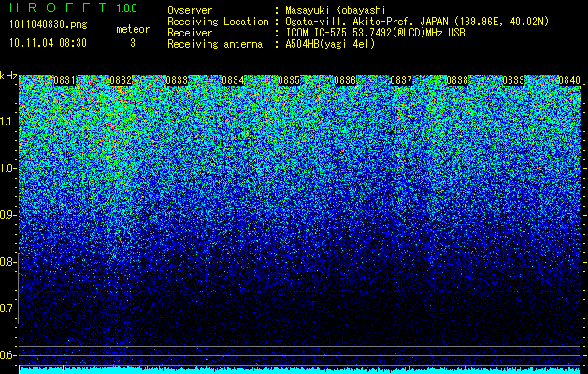Click the Ovserver field label
The image size is (588, 374).
[190, 10]
